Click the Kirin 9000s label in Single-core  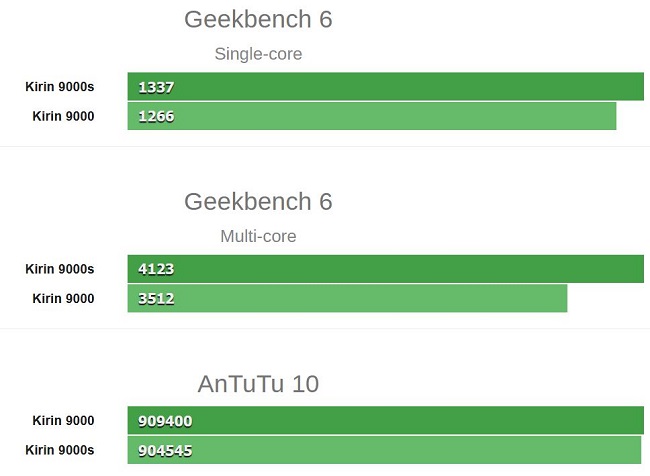[60, 87]
